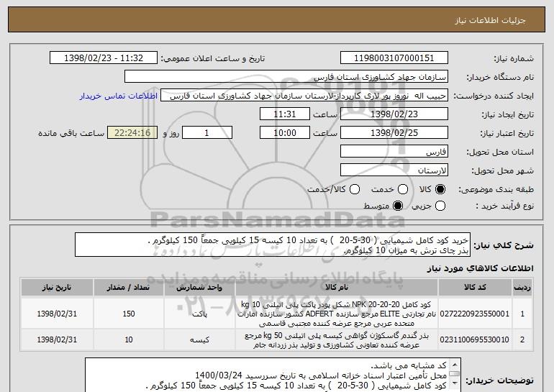
Task: Click the need date of row 2
Action: (57, 339)
